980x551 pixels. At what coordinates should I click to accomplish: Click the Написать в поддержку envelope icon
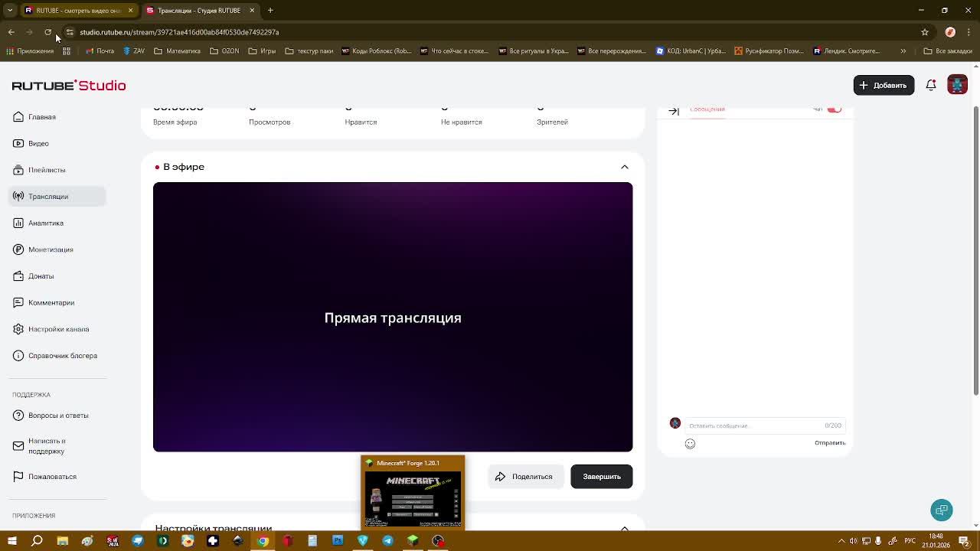point(18,446)
